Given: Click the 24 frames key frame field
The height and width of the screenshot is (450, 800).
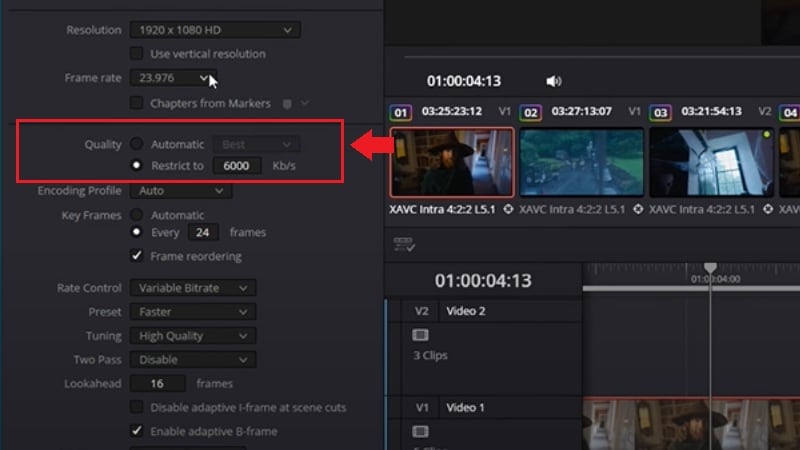Looking at the screenshot, I should (203, 233).
